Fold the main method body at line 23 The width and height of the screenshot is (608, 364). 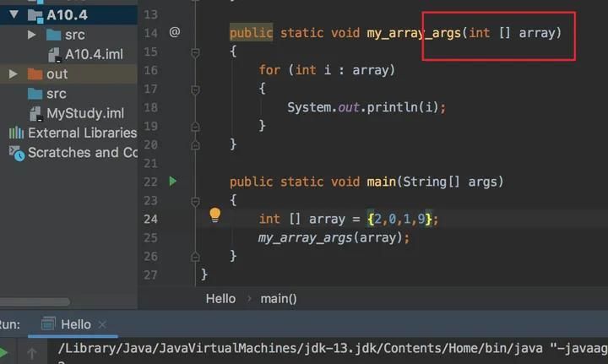tap(195, 200)
